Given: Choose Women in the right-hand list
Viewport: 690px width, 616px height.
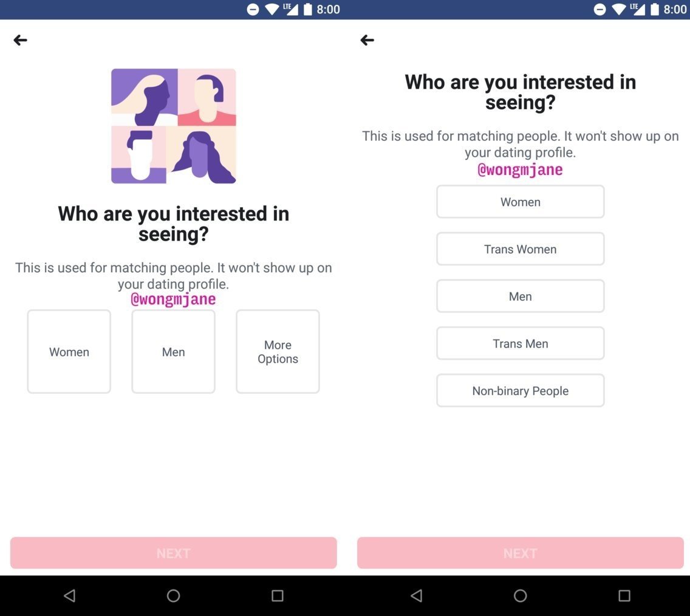Looking at the screenshot, I should [x=520, y=202].
